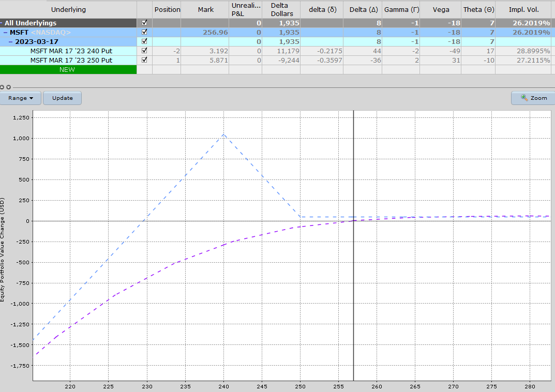The width and height of the screenshot is (555, 392).
Task: Click the up-arrow panel splitter icon
Action: [x=2, y=87]
